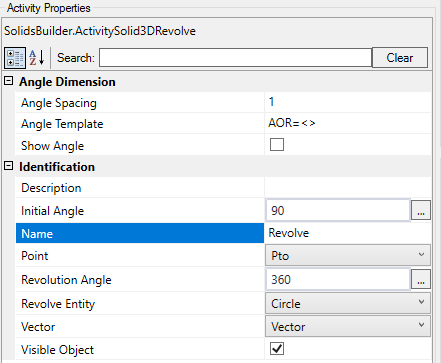441x363 pixels.
Task: Select the Revolve Entity property label
Action: pos(58,304)
